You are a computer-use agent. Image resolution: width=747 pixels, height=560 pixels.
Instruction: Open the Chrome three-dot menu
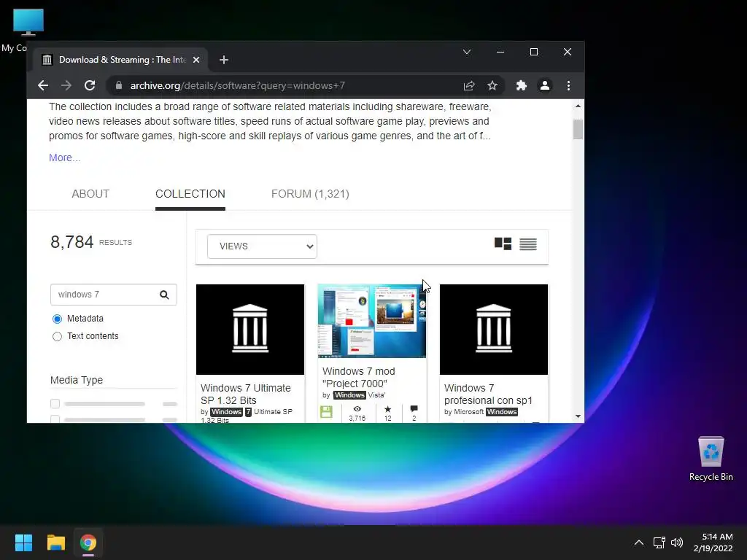coord(568,86)
